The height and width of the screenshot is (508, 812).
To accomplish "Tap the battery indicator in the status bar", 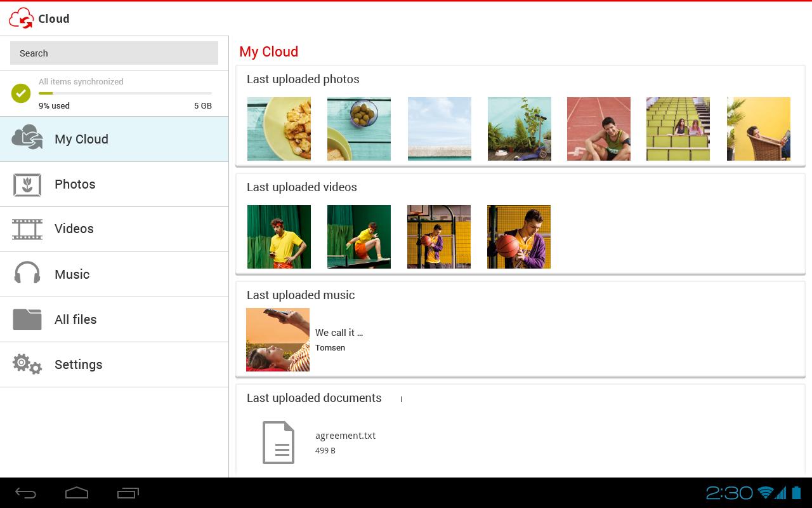I will tap(796, 492).
